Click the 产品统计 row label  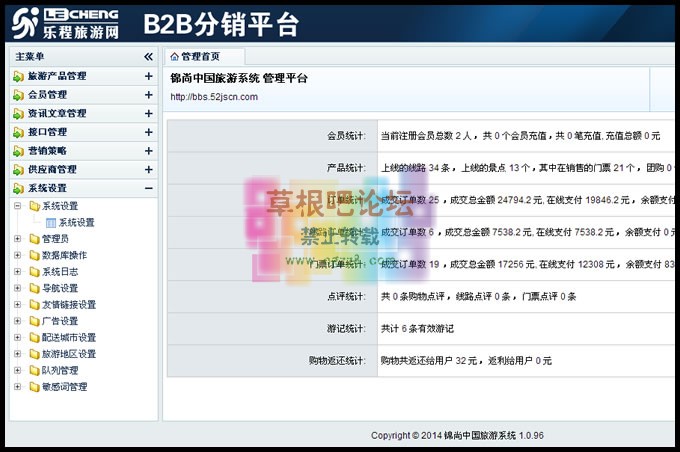pos(346,168)
